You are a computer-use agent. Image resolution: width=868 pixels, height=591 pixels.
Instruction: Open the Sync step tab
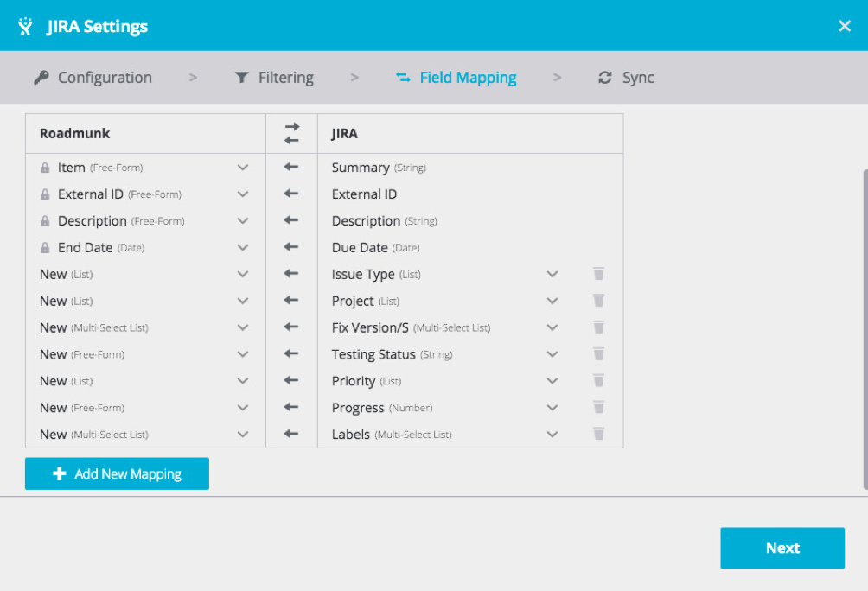(x=627, y=78)
